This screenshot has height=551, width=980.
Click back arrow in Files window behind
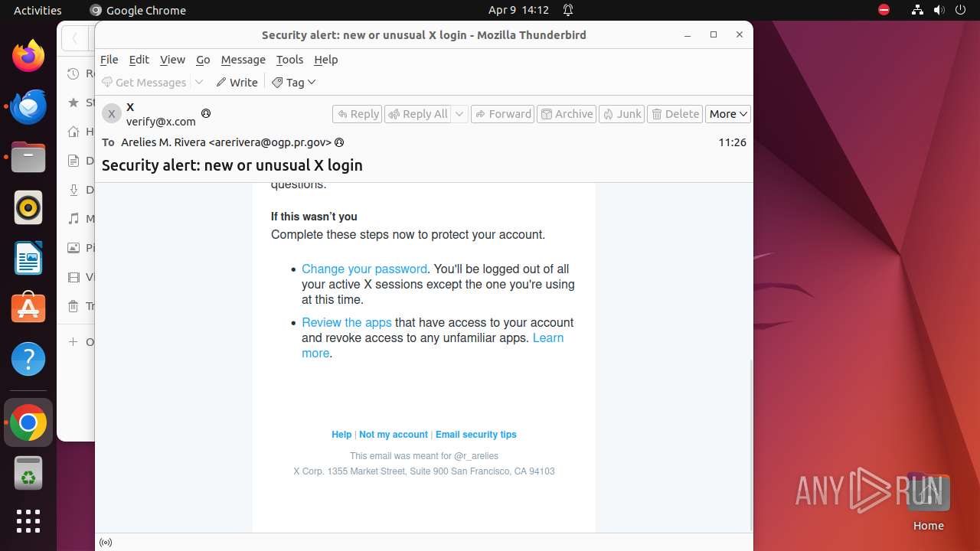(74, 38)
